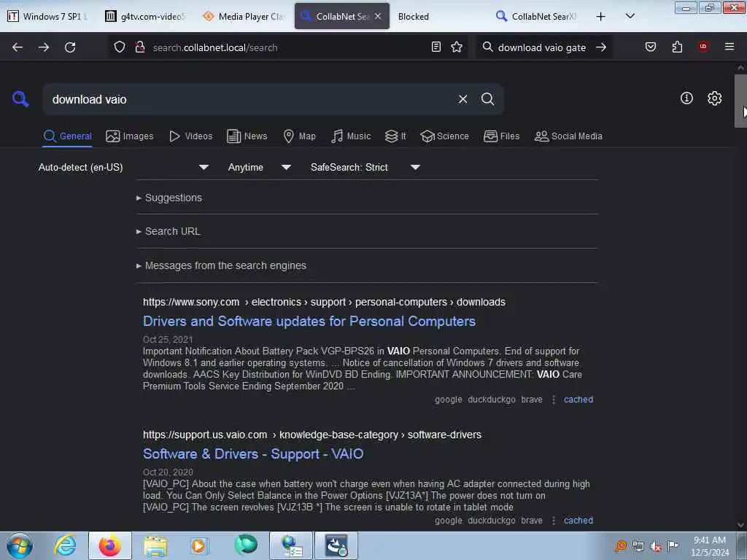Open the uBlock Origin extension icon
Image resolution: width=747 pixels, height=560 pixels.
point(703,47)
